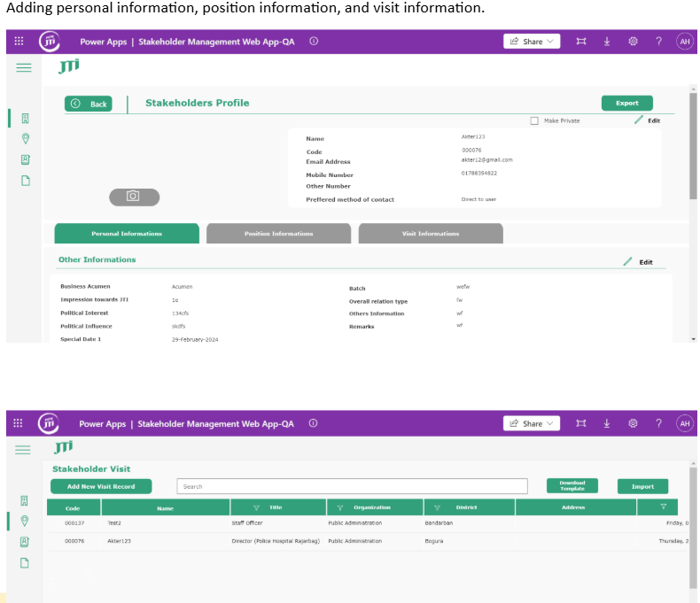
Task: Click download arrow icon in top header
Action: [607, 42]
